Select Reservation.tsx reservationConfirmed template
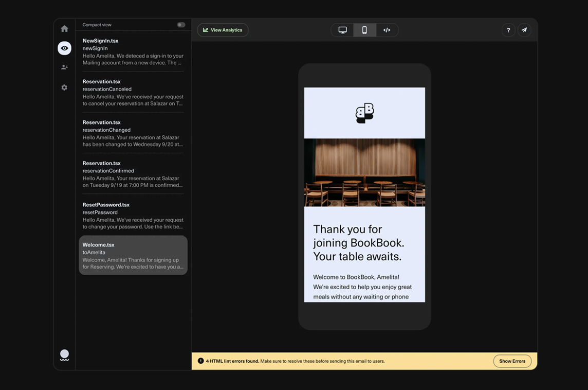Viewport: 588px width, 390px height. (133, 174)
